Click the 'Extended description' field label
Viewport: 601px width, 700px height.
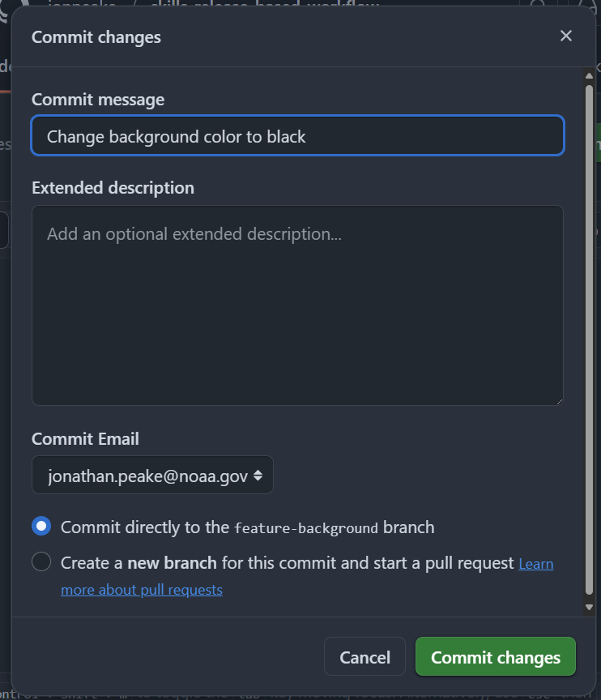click(x=113, y=188)
